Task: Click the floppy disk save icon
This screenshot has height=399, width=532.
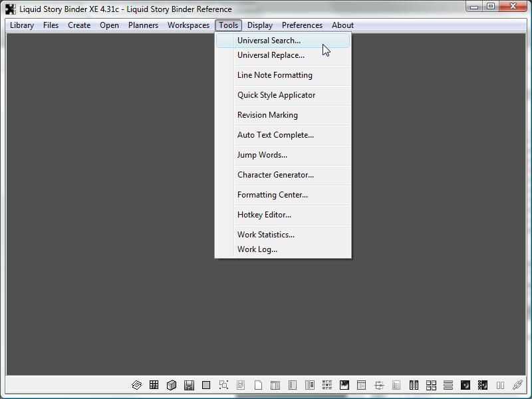Action: [189, 385]
